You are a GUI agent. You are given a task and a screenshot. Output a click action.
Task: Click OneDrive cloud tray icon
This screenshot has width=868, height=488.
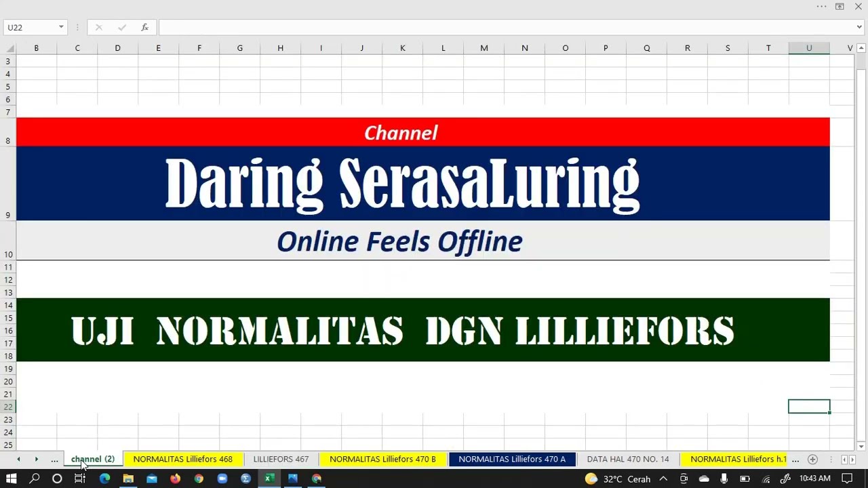[x=704, y=479]
